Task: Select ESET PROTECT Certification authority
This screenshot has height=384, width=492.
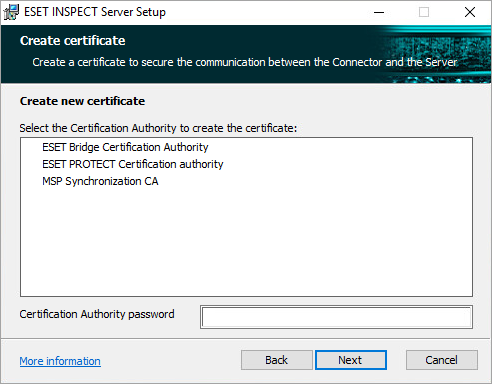Action: point(133,164)
